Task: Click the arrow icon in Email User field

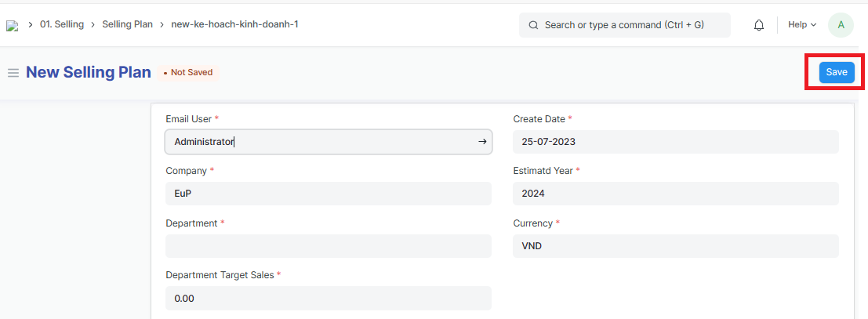Action: (x=482, y=142)
